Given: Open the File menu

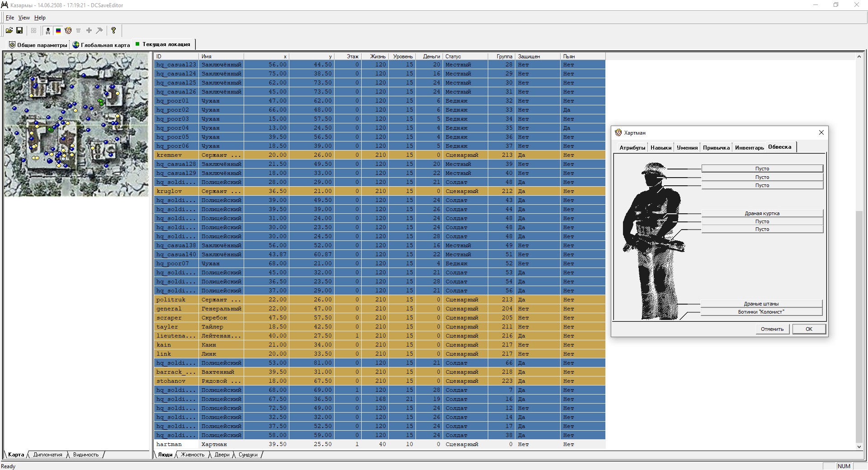Looking at the screenshot, I should click(10, 18).
